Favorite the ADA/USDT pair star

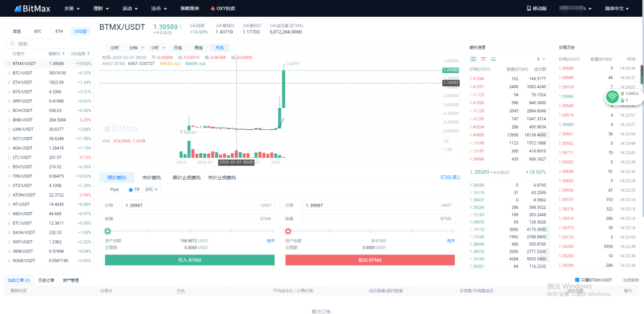tap(9, 148)
